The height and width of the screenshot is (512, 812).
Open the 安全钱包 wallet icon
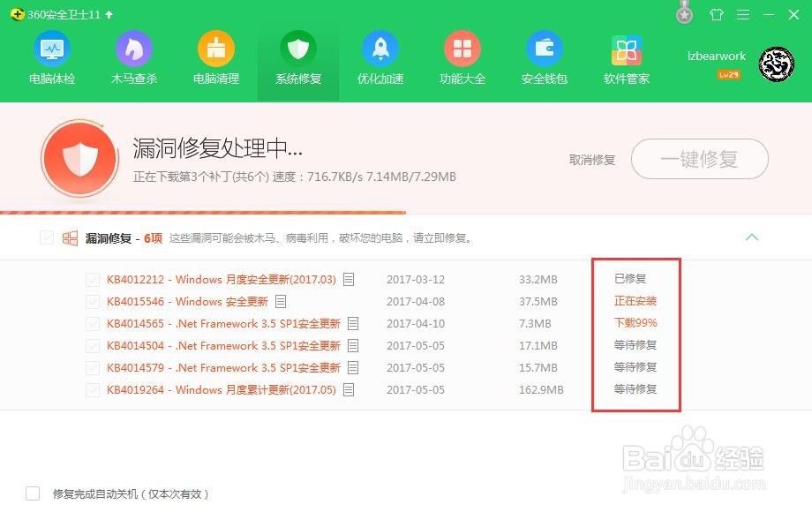click(x=545, y=49)
